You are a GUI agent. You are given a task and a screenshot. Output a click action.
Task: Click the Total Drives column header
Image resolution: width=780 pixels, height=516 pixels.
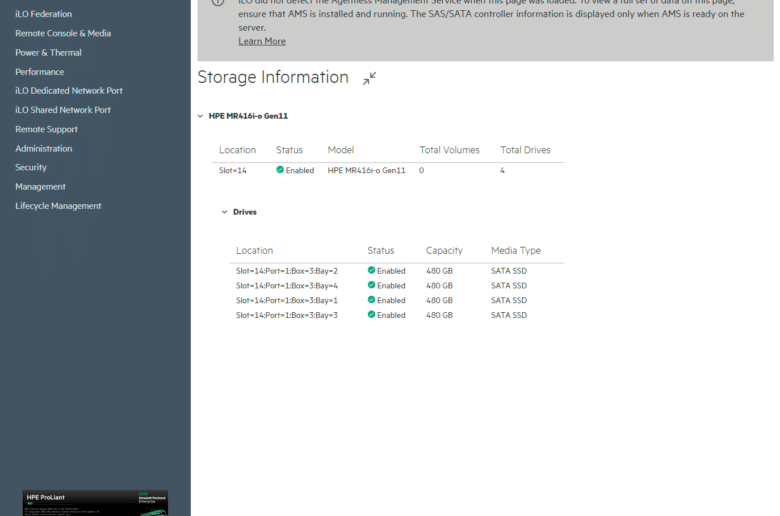(525, 150)
